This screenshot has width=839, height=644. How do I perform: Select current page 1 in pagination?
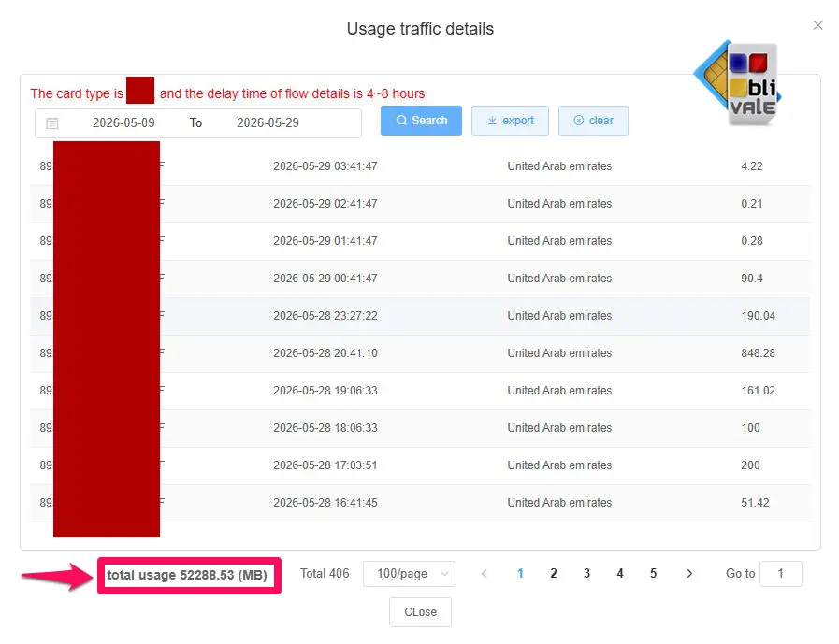click(x=520, y=573)
